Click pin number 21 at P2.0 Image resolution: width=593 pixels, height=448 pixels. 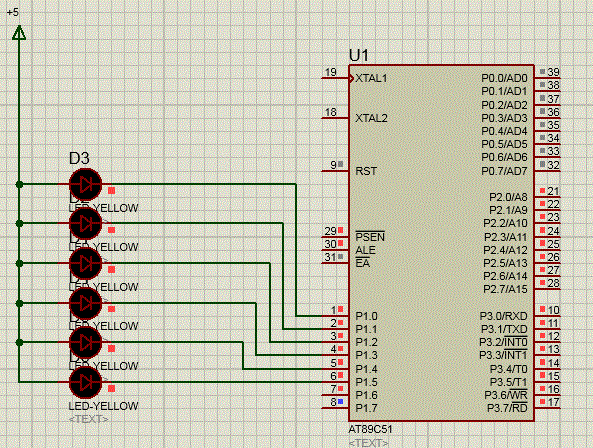(x=553, y=191)
